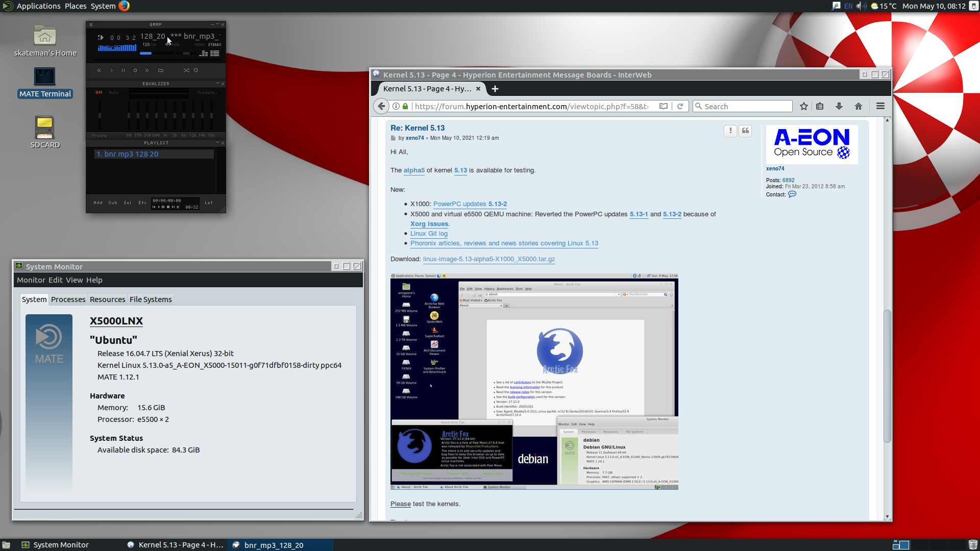Click QMMP pause button

coord(123,70)
